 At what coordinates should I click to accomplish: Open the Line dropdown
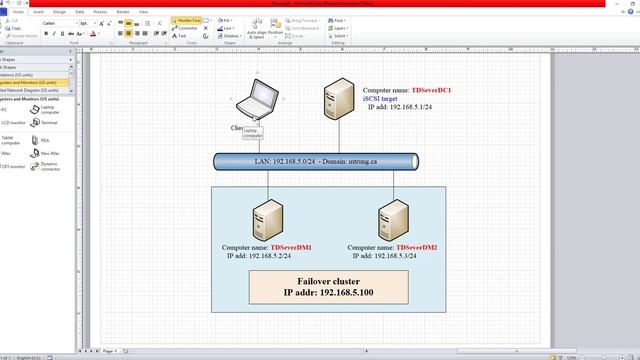pos(226,28)
